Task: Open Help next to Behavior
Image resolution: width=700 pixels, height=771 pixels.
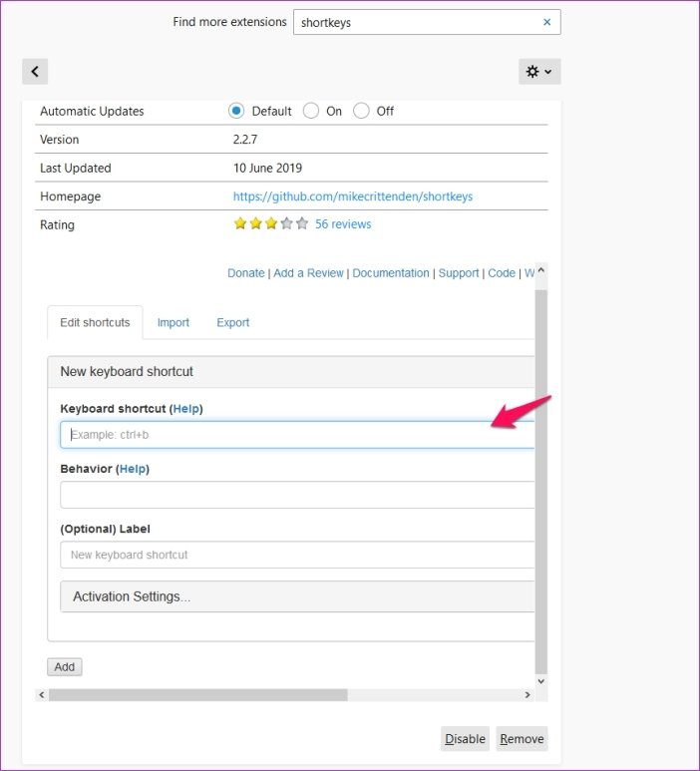Action: [133, 469]
